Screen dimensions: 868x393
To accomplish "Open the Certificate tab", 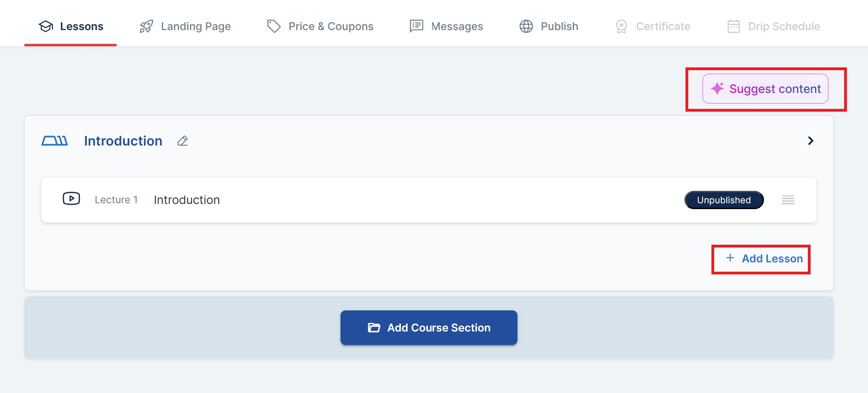I will 653,26.
